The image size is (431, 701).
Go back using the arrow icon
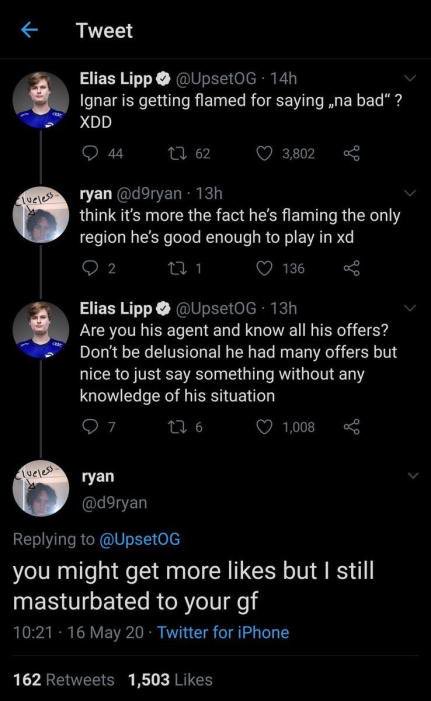coord(30,30)
